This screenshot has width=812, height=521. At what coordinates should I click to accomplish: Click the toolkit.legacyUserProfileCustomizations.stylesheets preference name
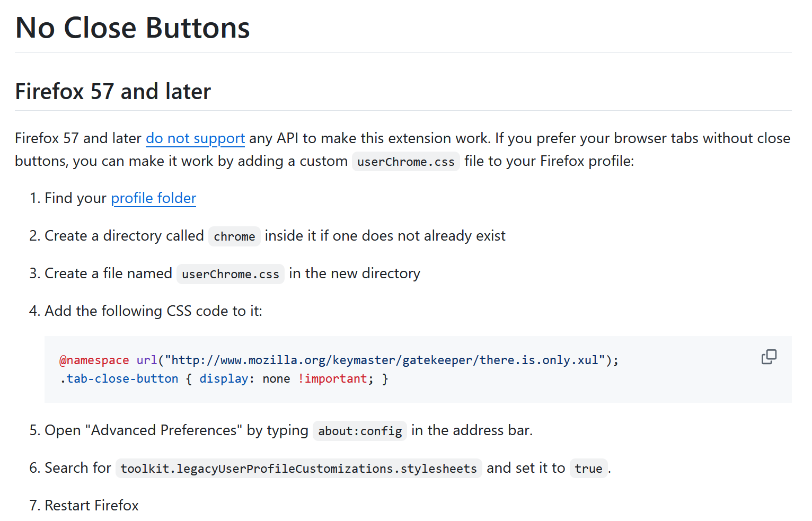[x=298, y=469]
